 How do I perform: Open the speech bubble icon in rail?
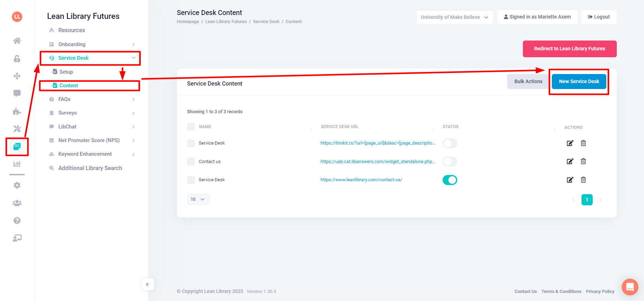tap(17, 93)
